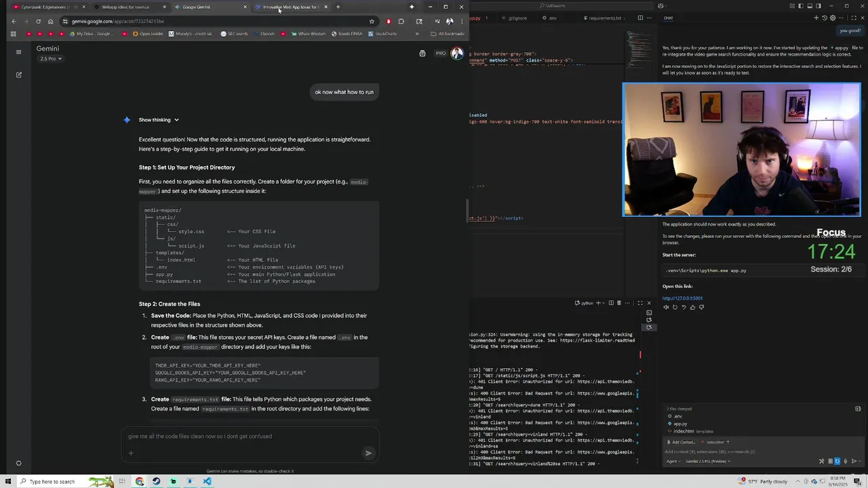Open the Moody's credit ratings bookmark
The image size is (868, 488).
coord(191,34)
